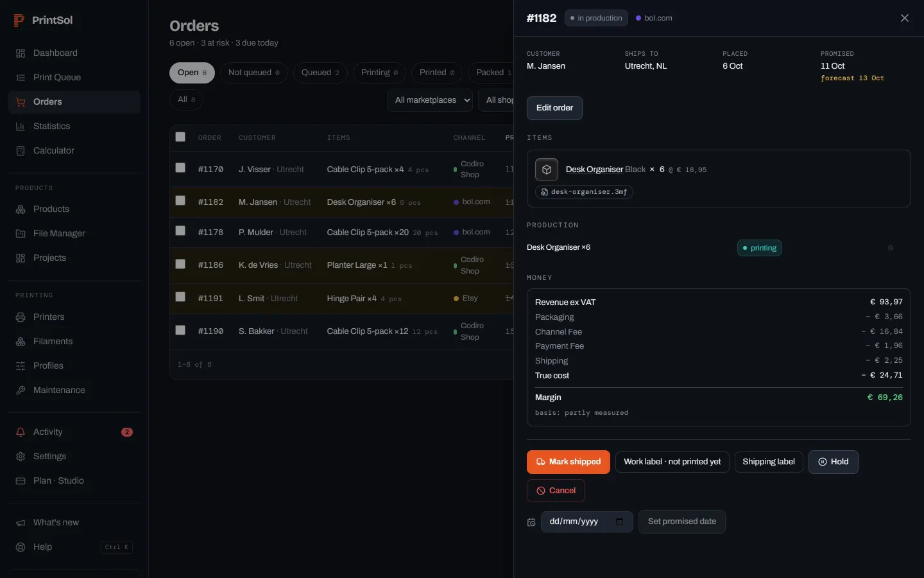Click the Edit order button

pos(554,108)
